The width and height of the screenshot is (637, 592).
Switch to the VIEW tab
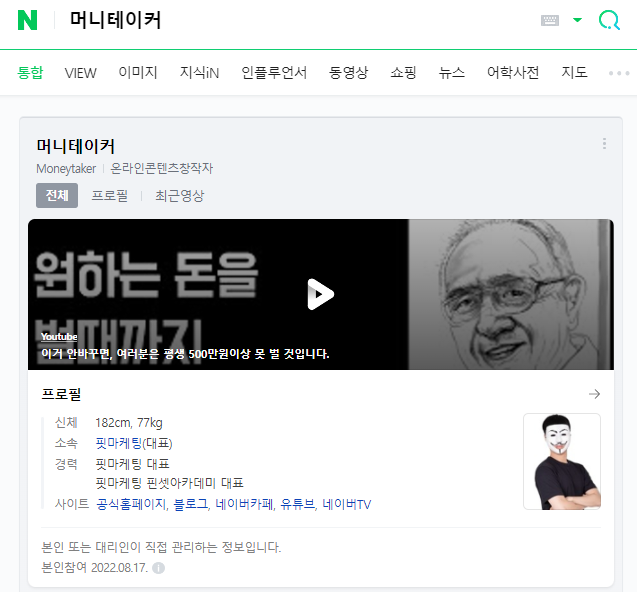pyautogui.click(x=80, y=73)
